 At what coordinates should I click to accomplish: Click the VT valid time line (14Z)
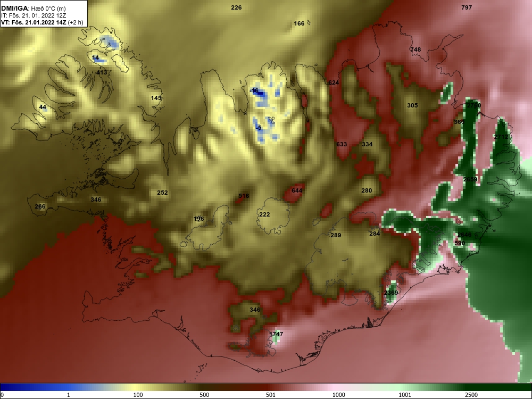click(x=42, y=22)
